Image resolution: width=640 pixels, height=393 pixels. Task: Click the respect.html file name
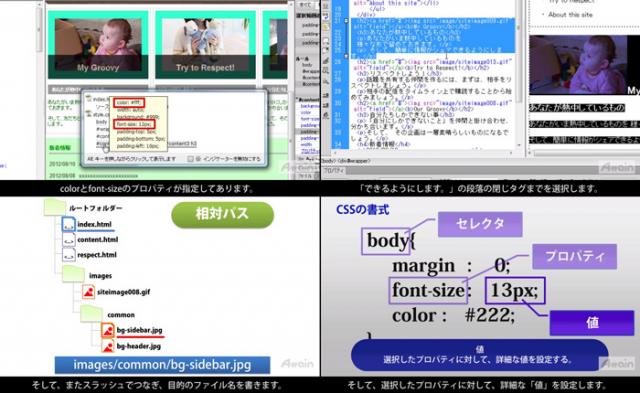97,255
